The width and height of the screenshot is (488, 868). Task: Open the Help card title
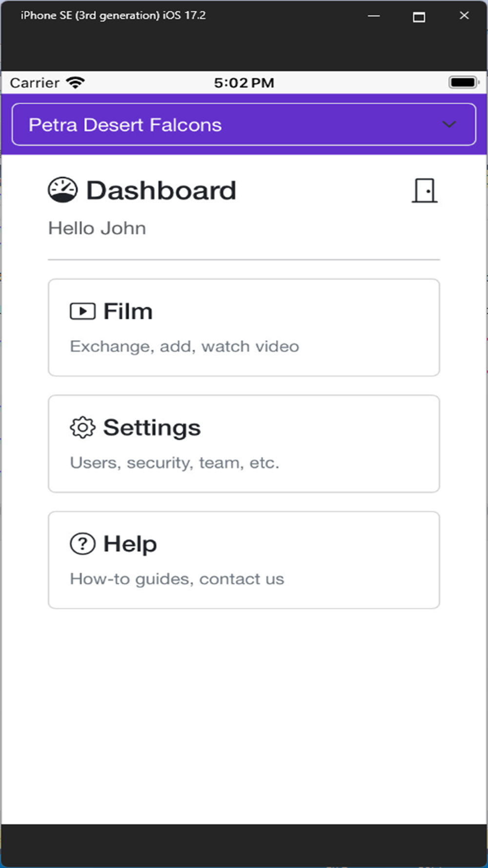[x=130, y=544]
